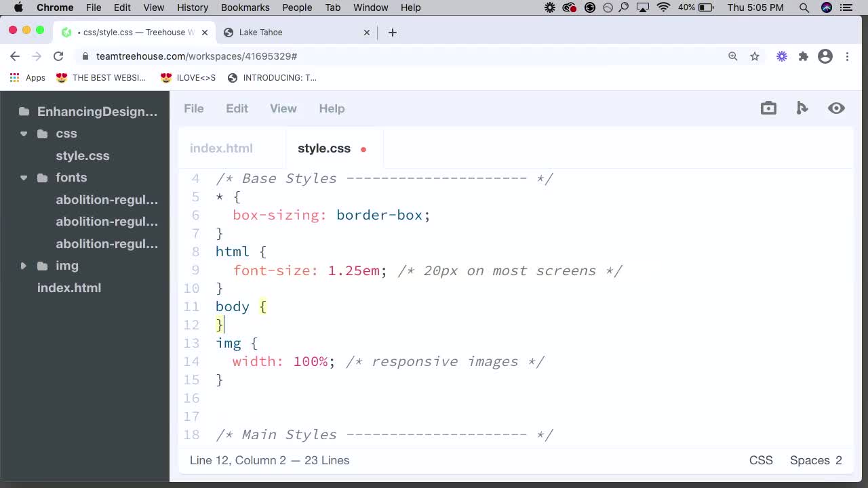Expand the img folder in the sidebar
This screenshot has width=868, height=488.
(24, 266)
